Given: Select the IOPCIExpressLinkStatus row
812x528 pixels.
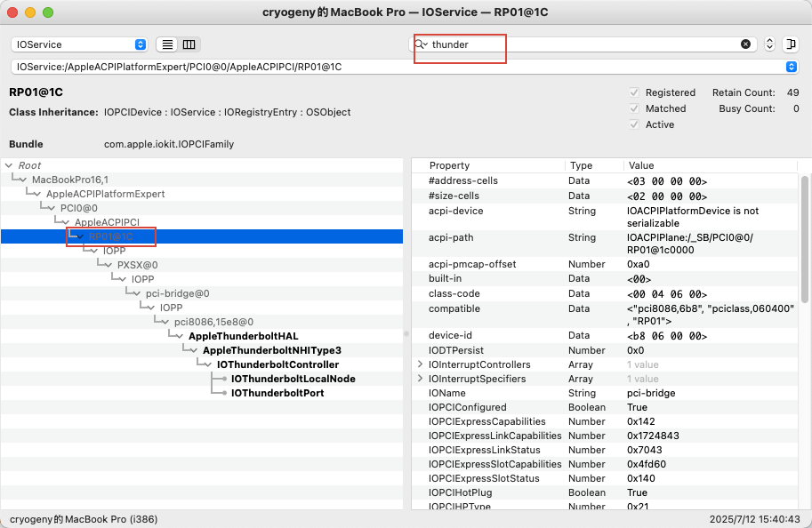Looking at the screenshot, I should click(605, 450).
